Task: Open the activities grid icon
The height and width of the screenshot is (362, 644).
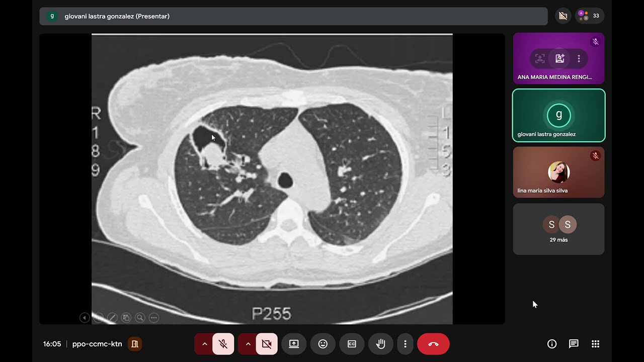Action: coord(595,344)
